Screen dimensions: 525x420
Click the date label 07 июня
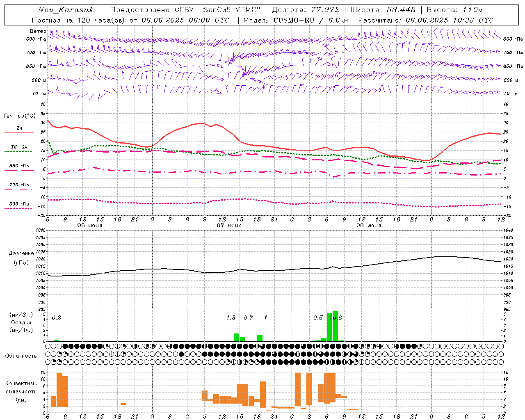point(229,226)
